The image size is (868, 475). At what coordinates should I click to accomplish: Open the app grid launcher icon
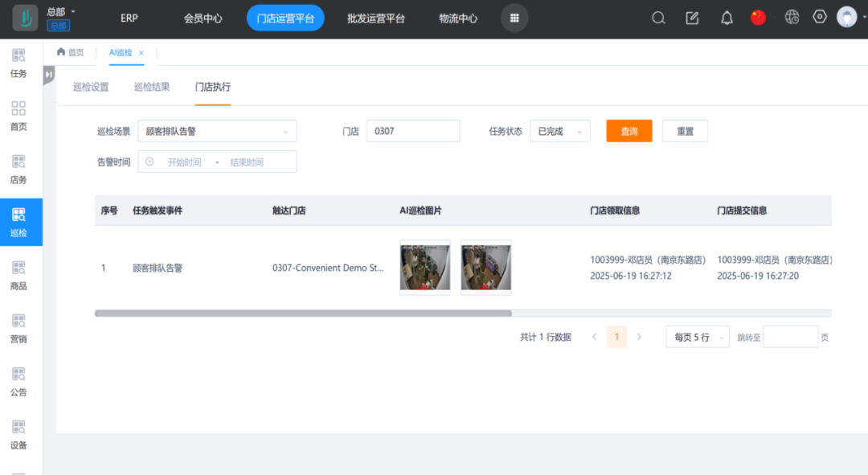(x=514, y=18)
